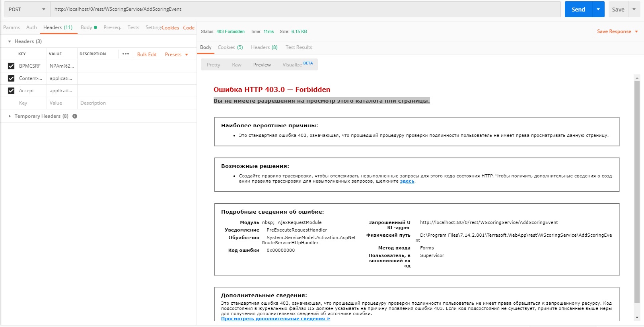Screen dimensions: 644x327
Task: Click the request URL input field
Action: (305, 9)
